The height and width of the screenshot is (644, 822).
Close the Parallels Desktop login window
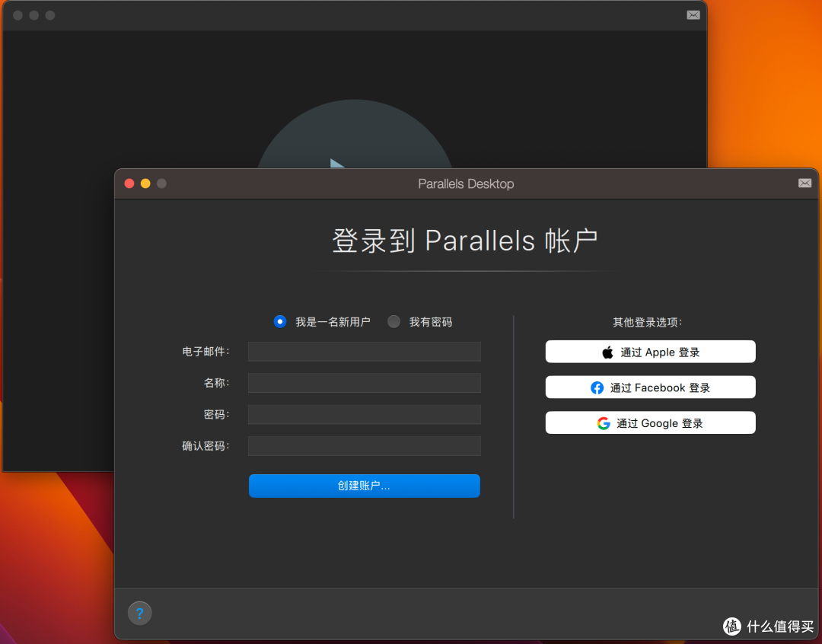point(129,183)
